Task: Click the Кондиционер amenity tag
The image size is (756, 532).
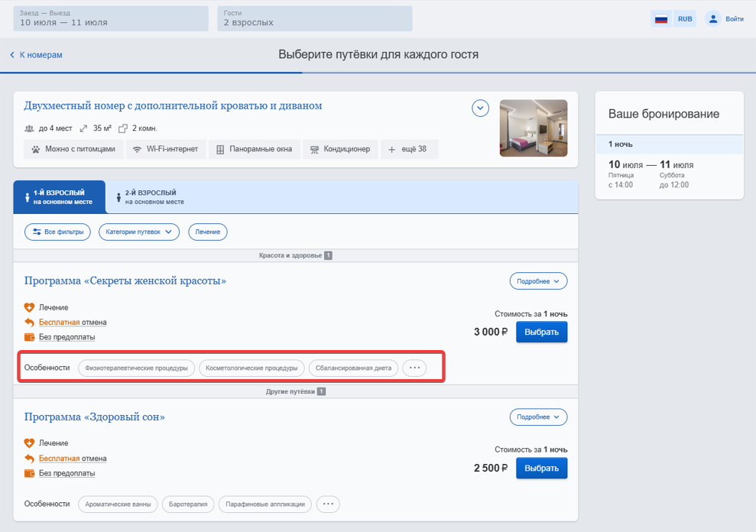Action: (340, 149)
